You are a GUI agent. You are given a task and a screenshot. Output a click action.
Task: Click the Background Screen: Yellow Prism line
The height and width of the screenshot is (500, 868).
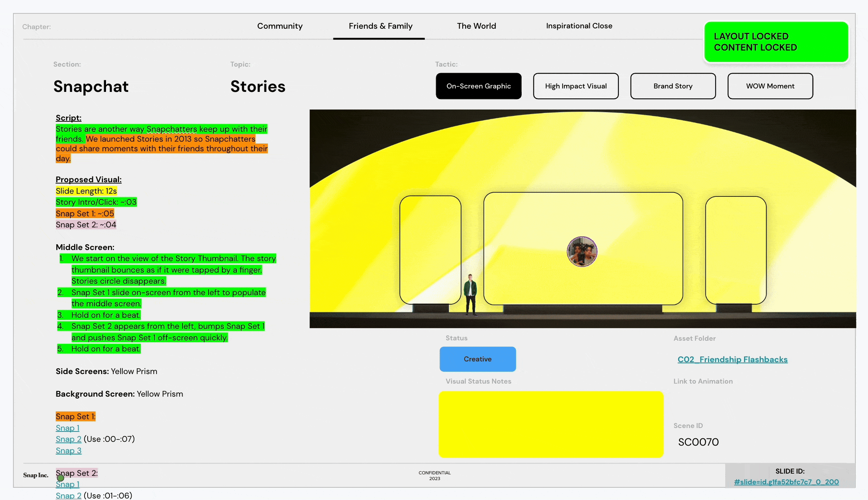[119, 394]
